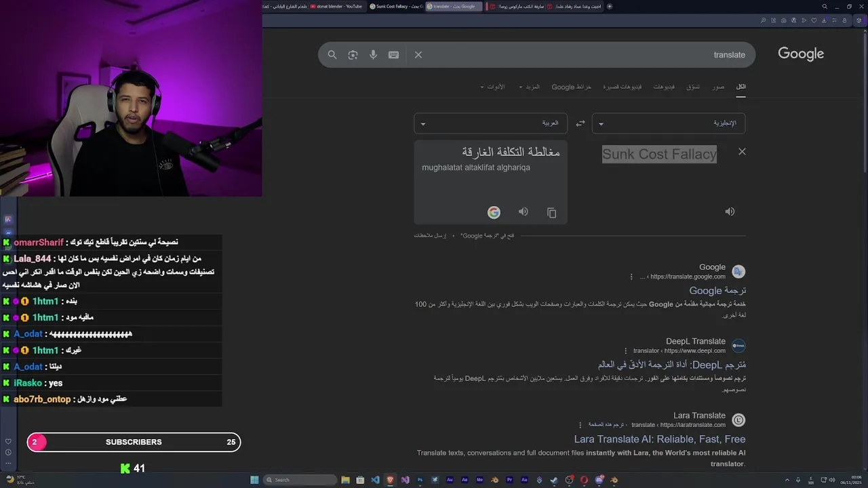This screenshot has height=488, width=868.
Task: Open new browser tab with plus
Action: click(x=610, y=6)
